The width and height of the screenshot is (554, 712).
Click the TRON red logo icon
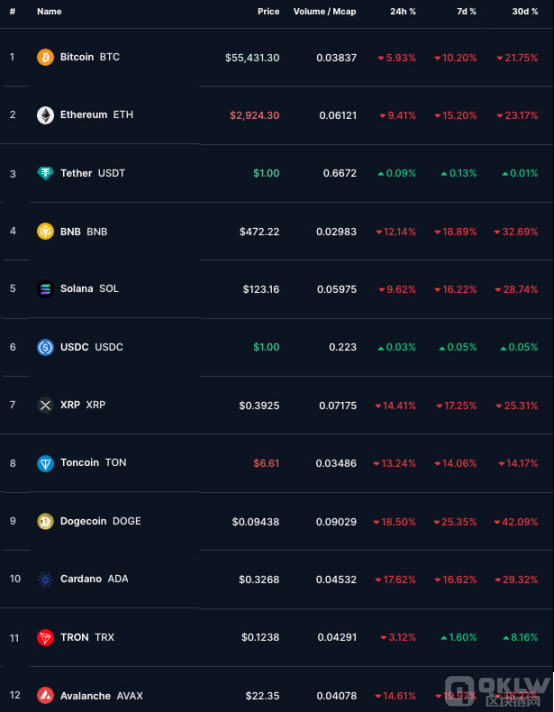coord(45,638)
